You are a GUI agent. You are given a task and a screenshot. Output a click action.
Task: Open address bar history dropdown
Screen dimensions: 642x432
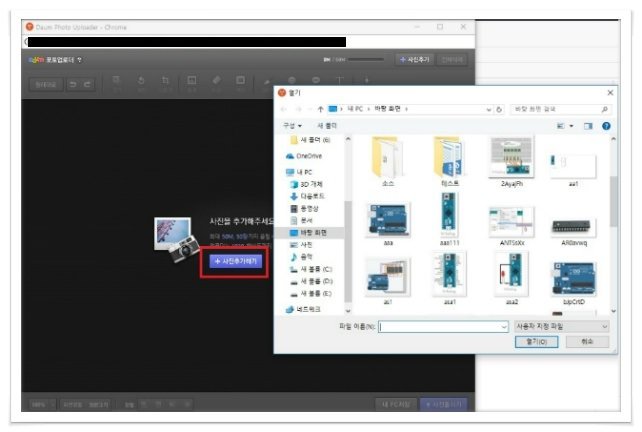click(x=488, y=109)
